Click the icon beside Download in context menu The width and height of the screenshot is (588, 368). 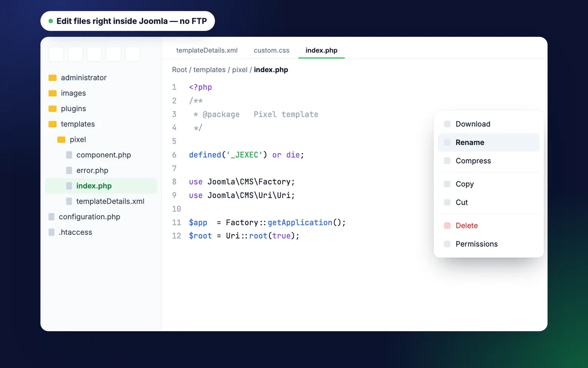pyautogui.click(x=447, y=124)
